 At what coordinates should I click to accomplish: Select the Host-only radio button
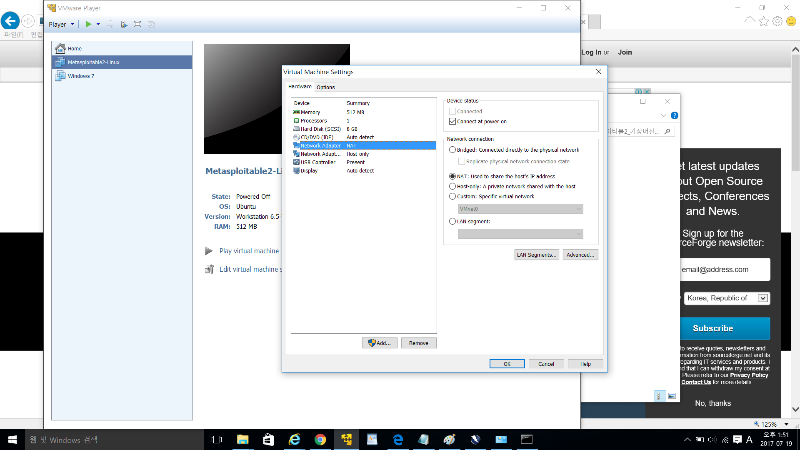(x=452, y=186)
